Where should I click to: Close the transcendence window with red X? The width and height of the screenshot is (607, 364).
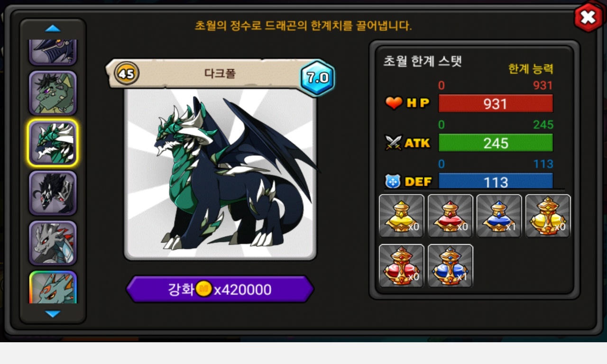click(588, 18)
